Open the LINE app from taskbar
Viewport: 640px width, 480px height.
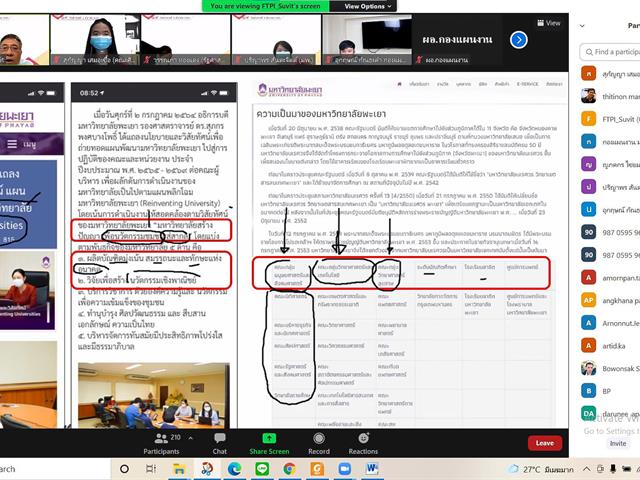pyautogui.click(x=262, y=469)
